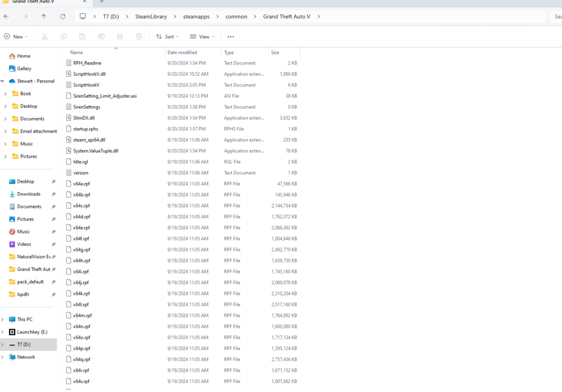Open Gallery from the sidebar
562x392 pixels.
point(21,69)
